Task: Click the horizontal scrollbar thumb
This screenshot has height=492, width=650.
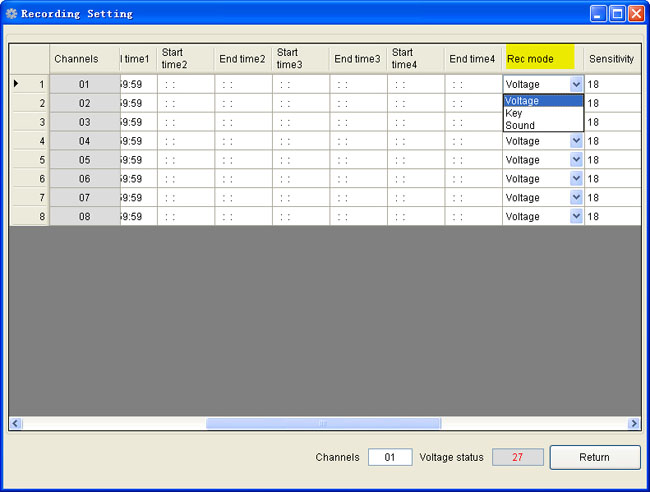Action: pos(322,424)
